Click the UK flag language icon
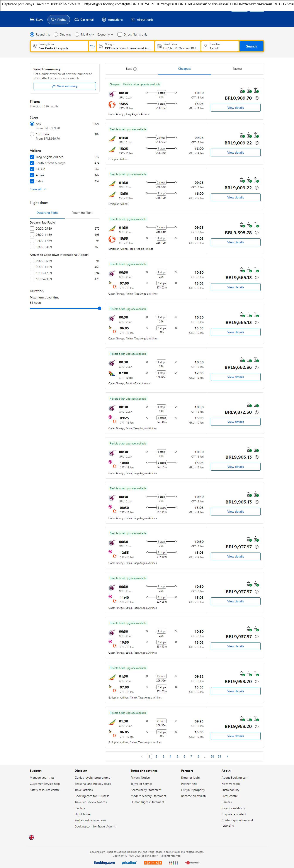Image resolution: width=294 pixels, height=868 pixels. pyautogui.click(x=32, y=837)
